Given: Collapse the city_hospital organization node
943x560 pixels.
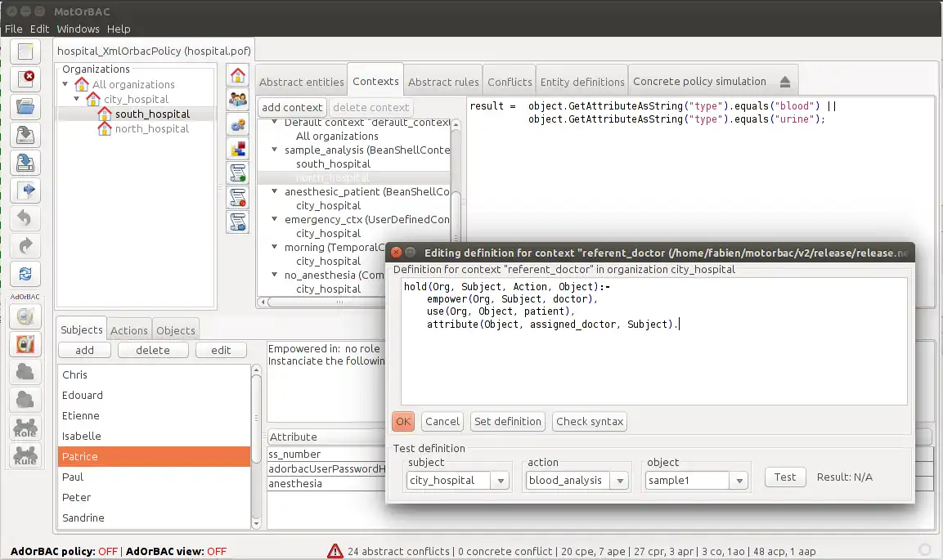Looking at the screenshot, I should (76, 99).
